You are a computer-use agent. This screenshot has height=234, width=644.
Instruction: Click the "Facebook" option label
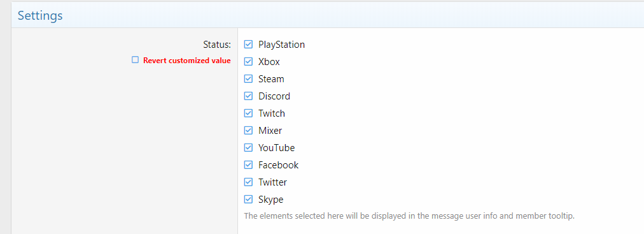coord(279,165)
